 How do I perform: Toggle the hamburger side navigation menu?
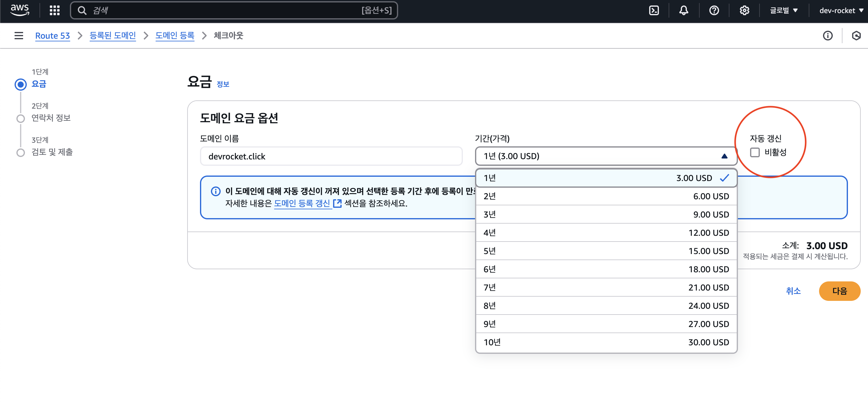(19, 35)
